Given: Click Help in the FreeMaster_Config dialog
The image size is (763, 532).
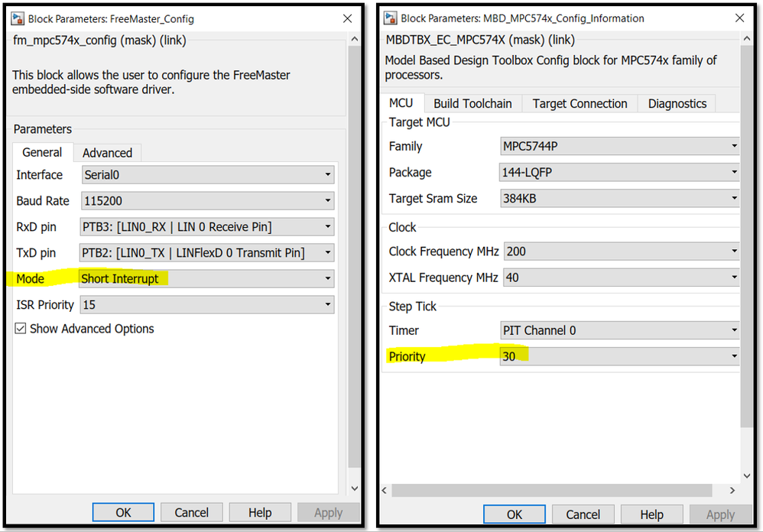Looking at the screenshot, I should click(x=260, y=513).
